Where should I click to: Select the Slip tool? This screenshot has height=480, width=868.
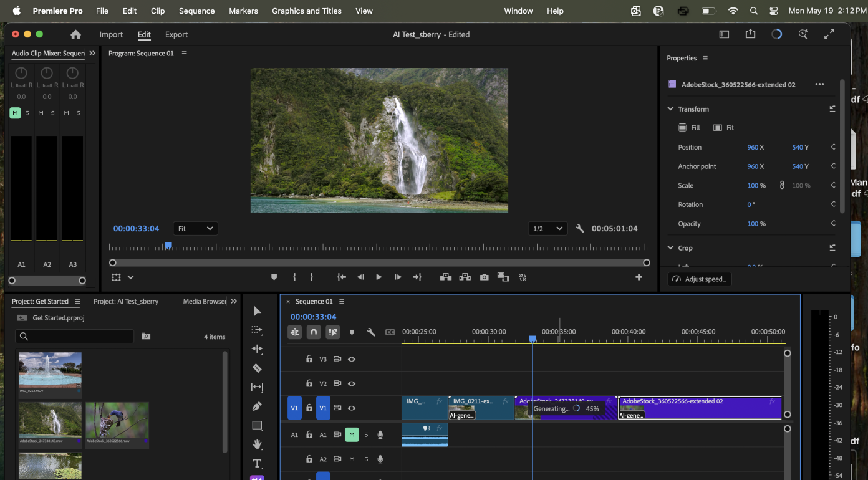pyautogui.click(x=257, y=387)
